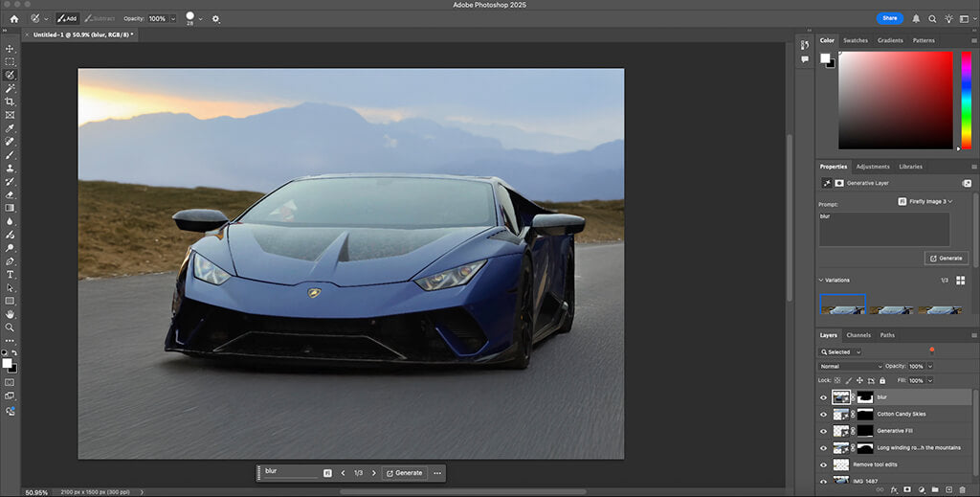The height and width of the screenshot is (497, 980).
Task: Open the layer styles fx menu
Action: pyautogui.click(x=894, y=489)
